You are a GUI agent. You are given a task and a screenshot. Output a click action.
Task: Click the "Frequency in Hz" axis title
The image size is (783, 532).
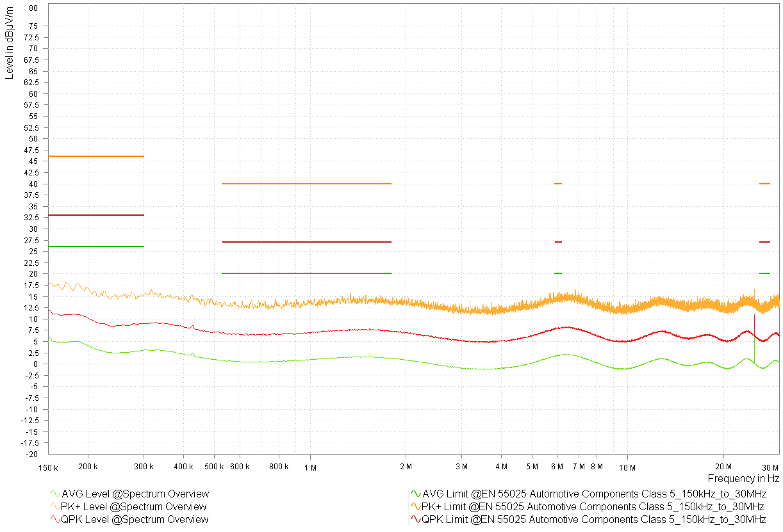click(x=743, y=478)
